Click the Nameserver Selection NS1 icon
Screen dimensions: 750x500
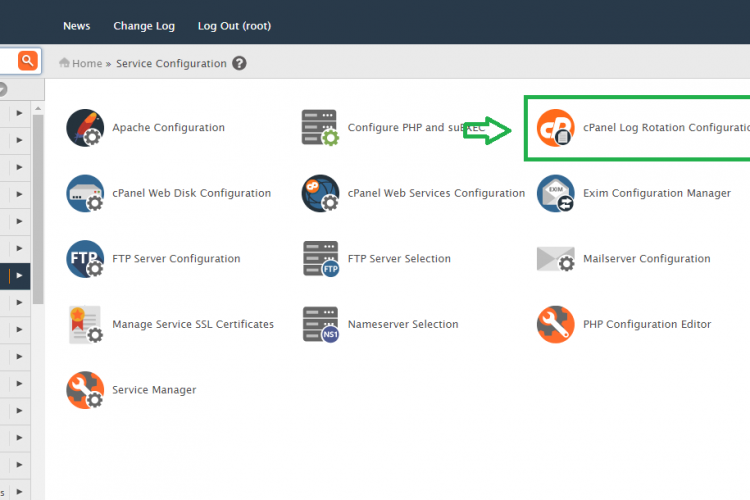(320, 324)
